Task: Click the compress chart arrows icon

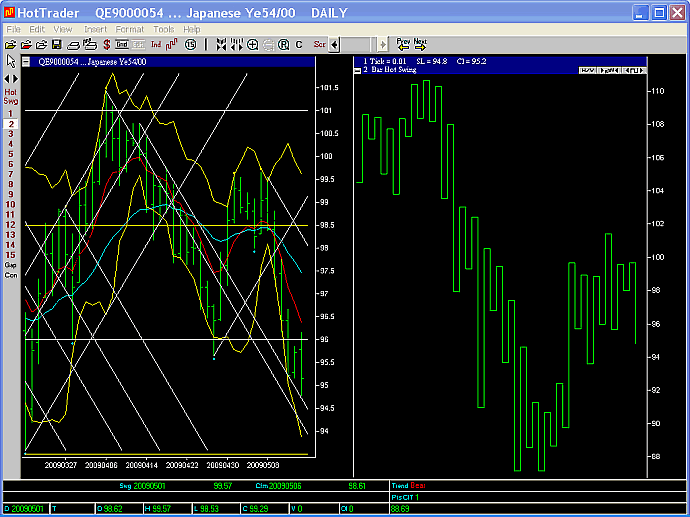Action: point(221,44)
